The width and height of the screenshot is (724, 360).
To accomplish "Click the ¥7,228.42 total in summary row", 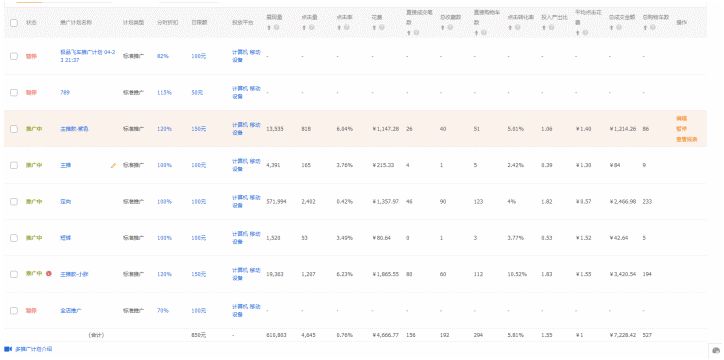I will pos(623,335).
